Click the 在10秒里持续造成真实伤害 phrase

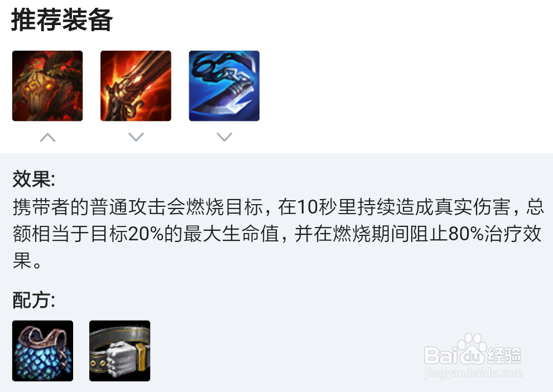click(x=394, y=207)
